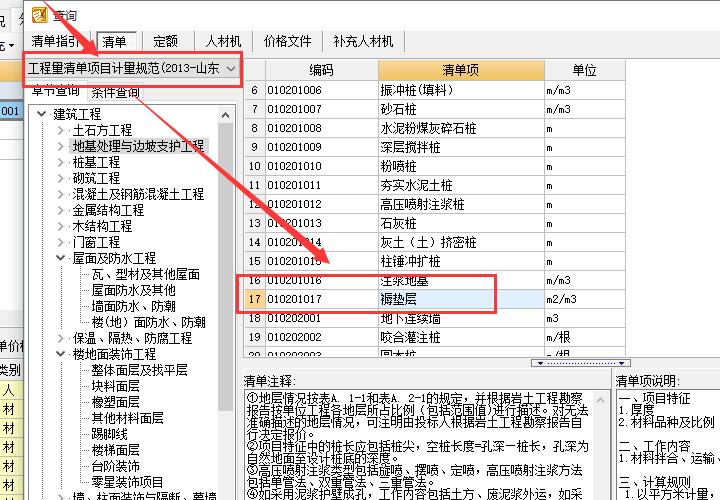Click the panel splitter handle below table

tap(581, 363)
